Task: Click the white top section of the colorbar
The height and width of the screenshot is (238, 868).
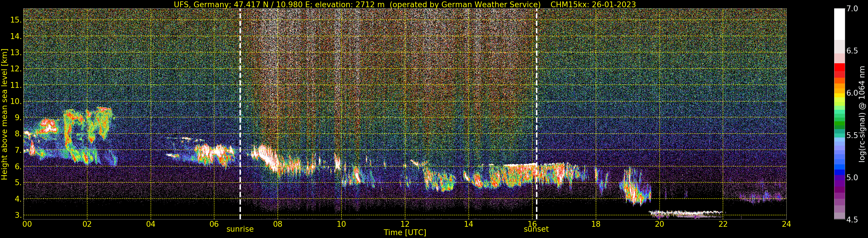Action: point(839,24)
